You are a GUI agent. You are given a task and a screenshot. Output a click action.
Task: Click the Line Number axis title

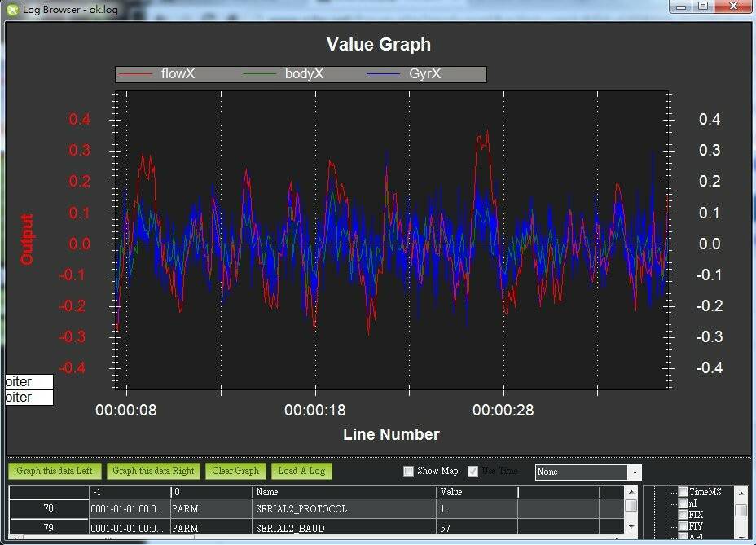coord(391,434)
